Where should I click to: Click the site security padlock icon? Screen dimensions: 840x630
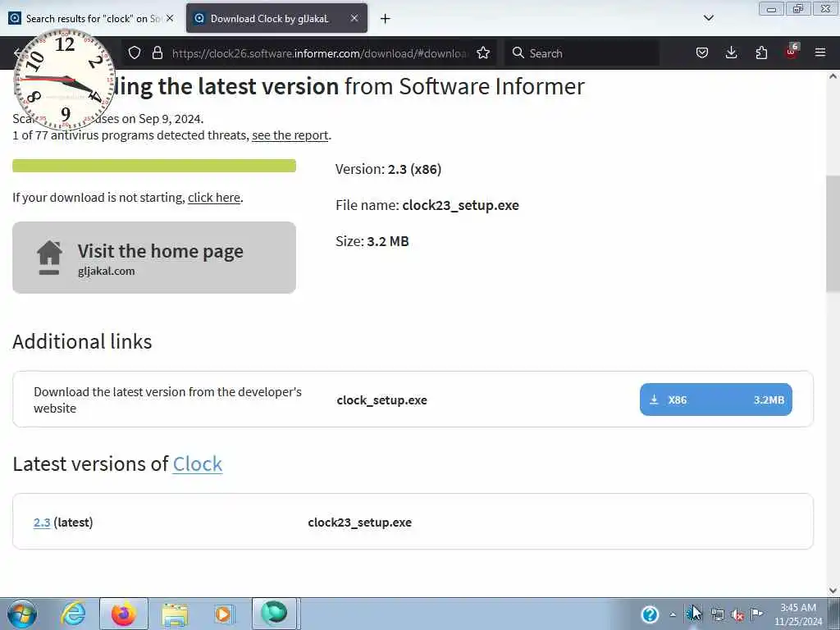click(x=157, y=53)
